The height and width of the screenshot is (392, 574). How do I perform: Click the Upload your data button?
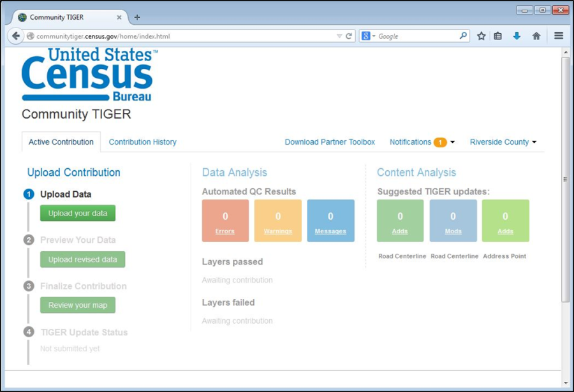pyautogui.click(x=78, y=213)
